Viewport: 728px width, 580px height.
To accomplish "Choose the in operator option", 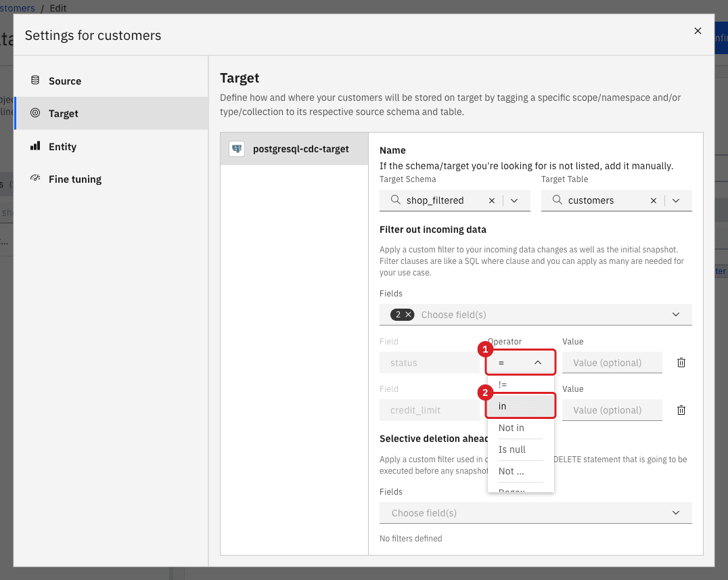I will (x=520, y=406).
